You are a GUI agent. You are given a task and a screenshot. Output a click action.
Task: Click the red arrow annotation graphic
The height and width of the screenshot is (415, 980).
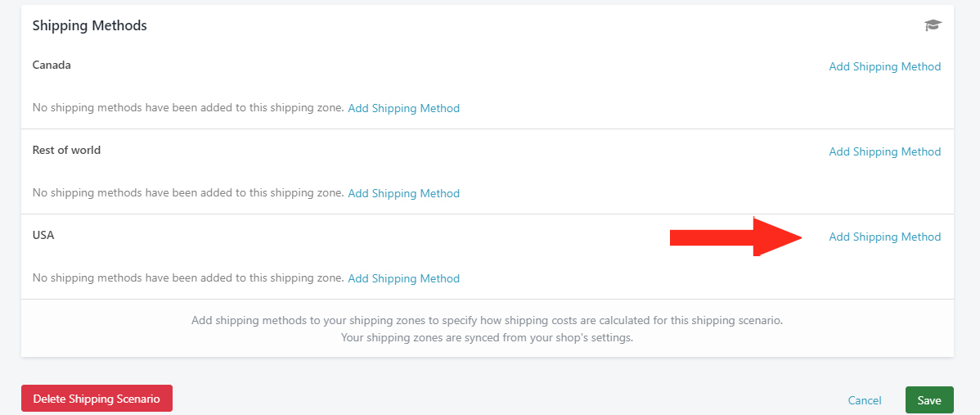pos(736,237)
